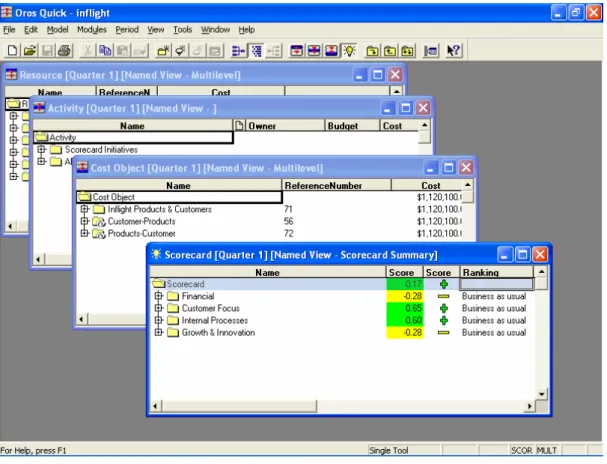Click the Open file toolbar icon
This screenshot has width=607, height=464.
[x=30, y=50]
